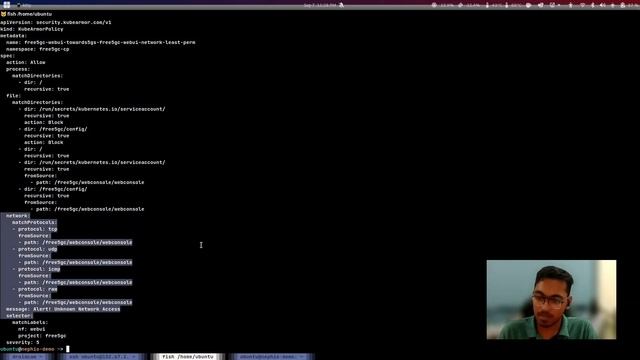Open the volume icon in system tray
640x360 pixels.
603,5
